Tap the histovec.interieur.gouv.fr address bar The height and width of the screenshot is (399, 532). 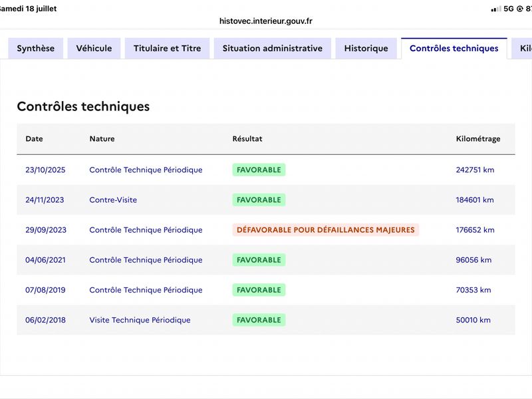(x=265, y=21)
